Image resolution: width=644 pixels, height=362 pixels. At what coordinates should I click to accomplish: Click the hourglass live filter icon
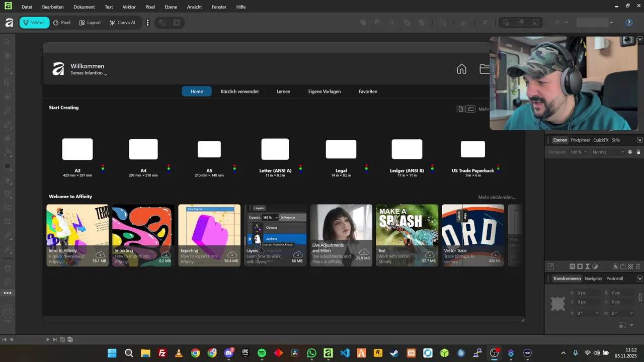(x=587, y=266)
